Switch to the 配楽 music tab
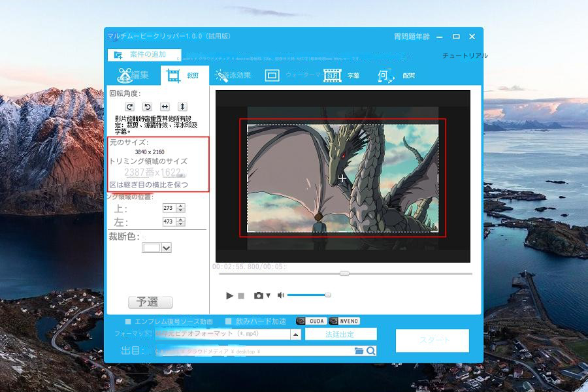Image resolution: width=588 pixels, height=392 pixels. pos(396,75)
